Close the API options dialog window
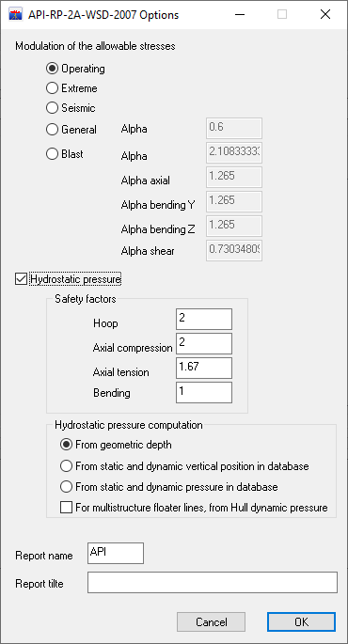 325,15
